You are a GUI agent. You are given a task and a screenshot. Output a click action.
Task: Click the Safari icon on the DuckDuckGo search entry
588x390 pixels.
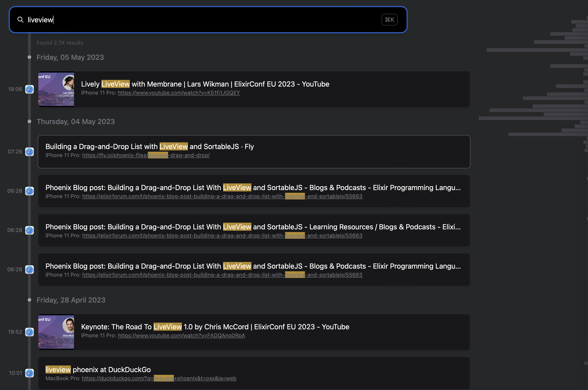(30, 373)
